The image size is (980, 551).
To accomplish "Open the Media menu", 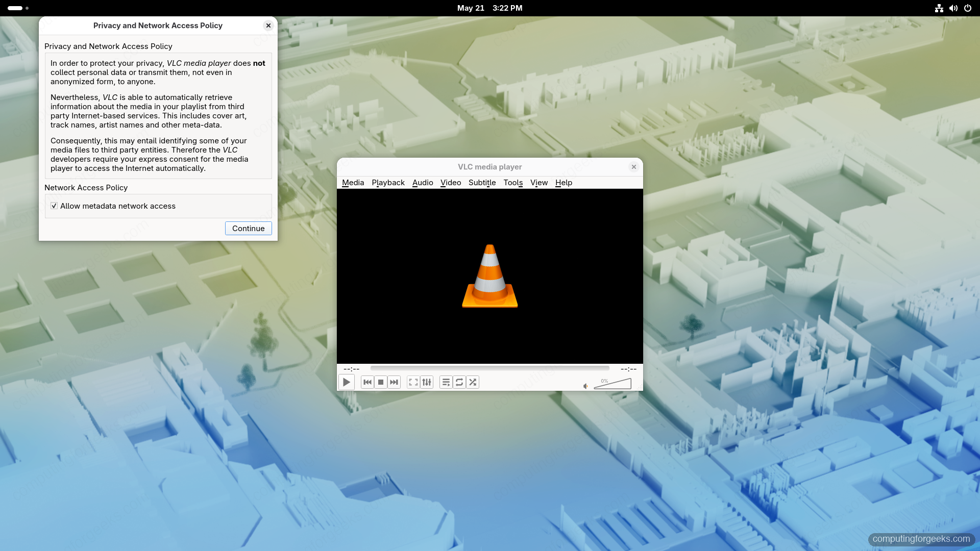I will click(353, 183).
